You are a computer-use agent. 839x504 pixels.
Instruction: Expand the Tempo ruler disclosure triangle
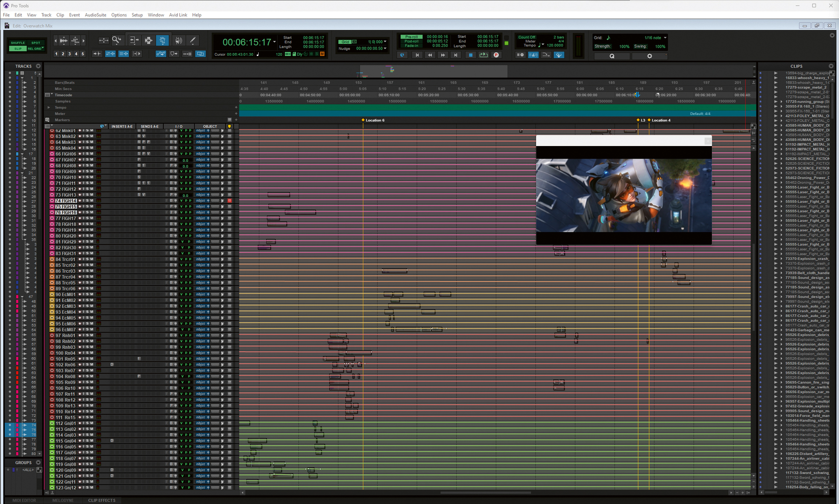tap(49, 107)
